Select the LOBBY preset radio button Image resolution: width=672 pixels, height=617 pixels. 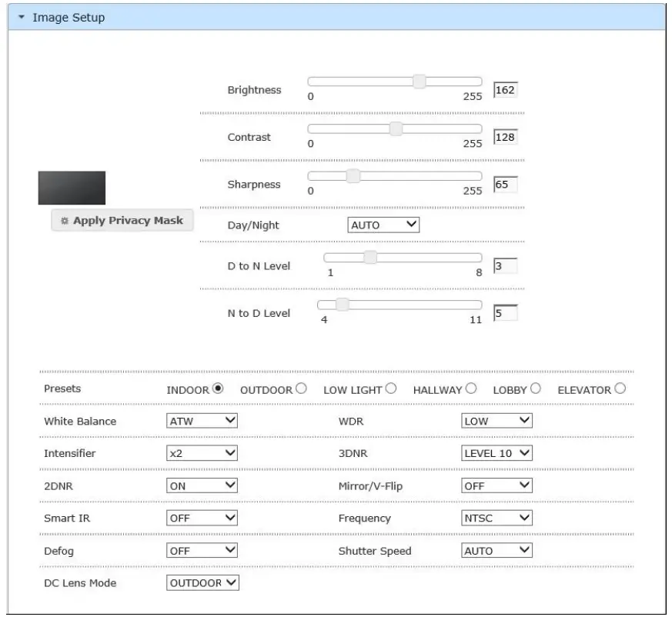(535, 389)
